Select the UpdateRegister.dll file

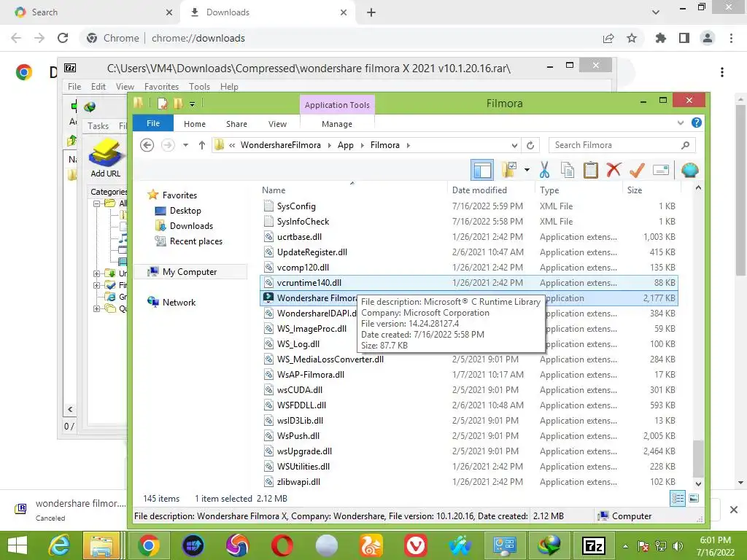point(312,252)
